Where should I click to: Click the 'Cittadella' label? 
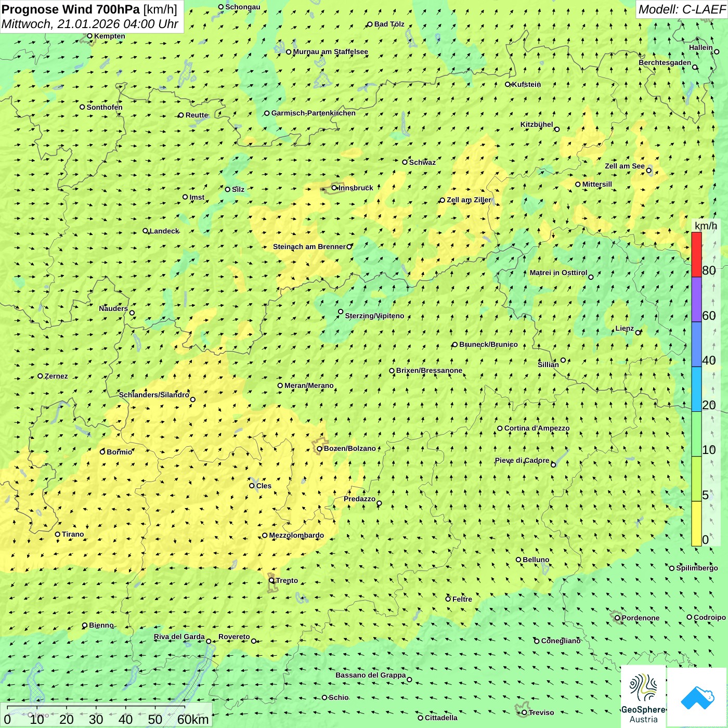click(x=441, y=718)
